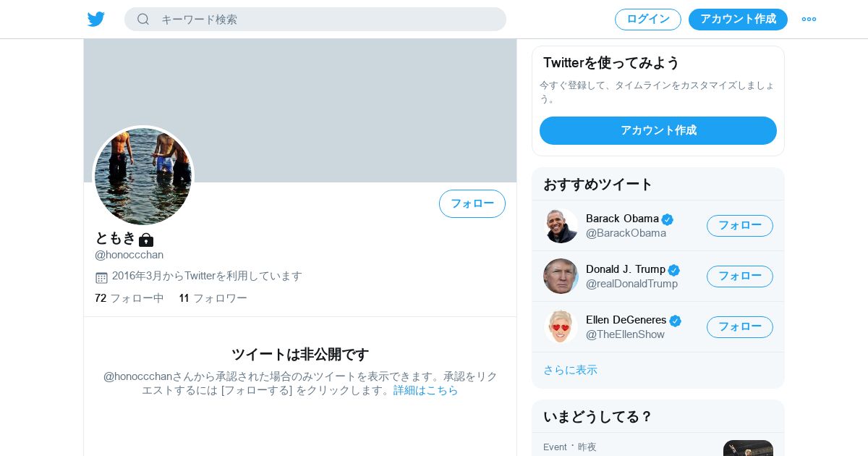Expand suggestions with さらに表示

(570, 370)
